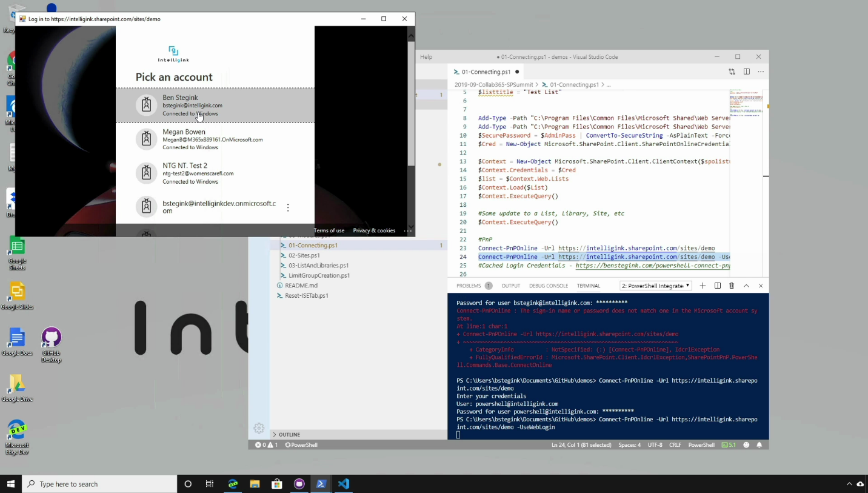Open Google Slides desktop shortcut
The image size is (868, 493).
pyautogui.click(x=17, y=297)
